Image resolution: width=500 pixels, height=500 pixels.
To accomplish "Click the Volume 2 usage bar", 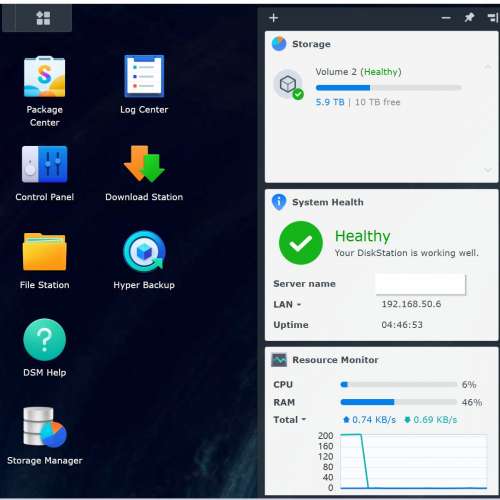I will (389, 88).
